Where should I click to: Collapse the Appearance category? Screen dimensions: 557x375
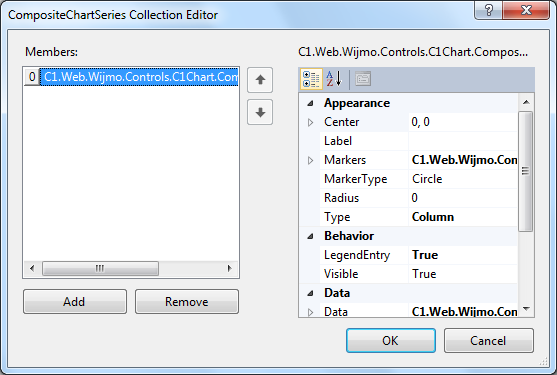click(310, 103)
